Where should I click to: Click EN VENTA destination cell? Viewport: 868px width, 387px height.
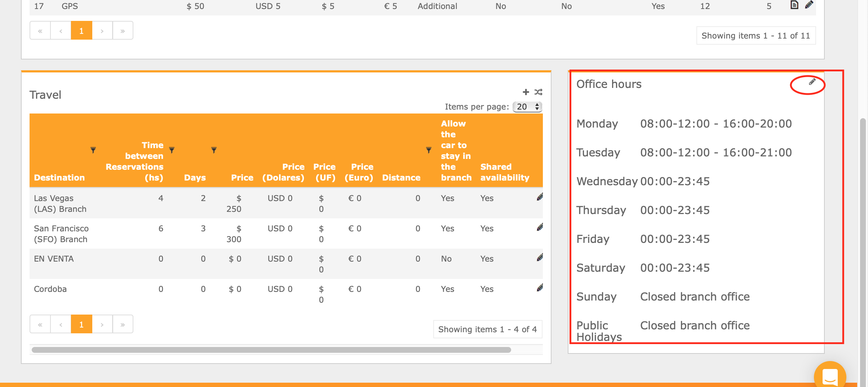tap(54, 259)
